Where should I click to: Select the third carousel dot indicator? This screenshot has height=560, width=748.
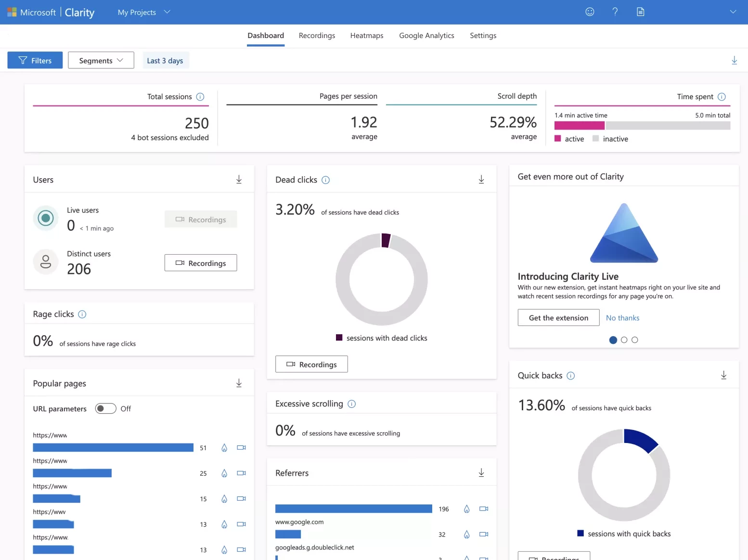tap(634, 340)
